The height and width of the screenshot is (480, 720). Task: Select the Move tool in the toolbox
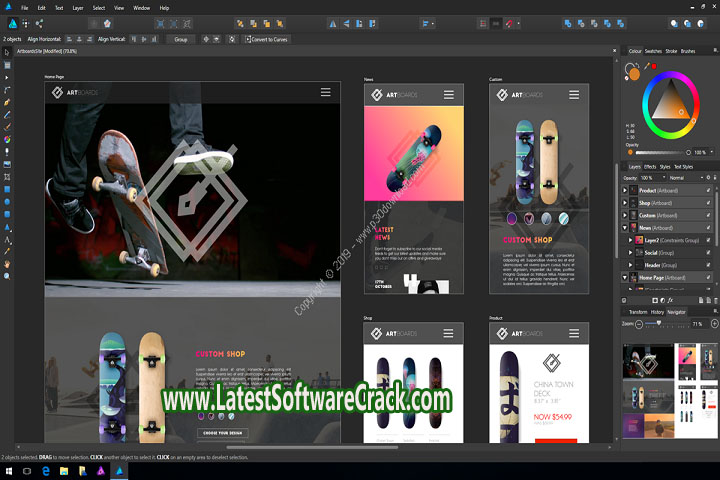pyautogui.click(x=7, y=51)
